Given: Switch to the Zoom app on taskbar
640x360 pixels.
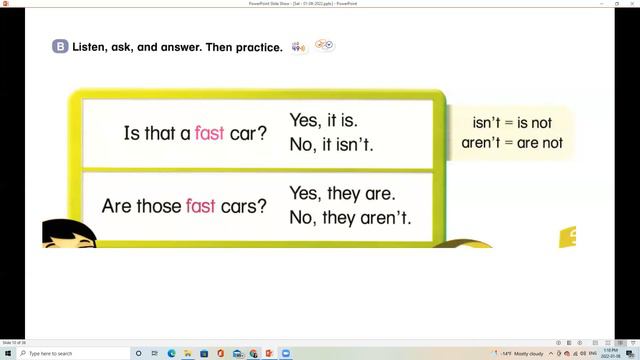Looking at the screenshot, I should (286, 353).
